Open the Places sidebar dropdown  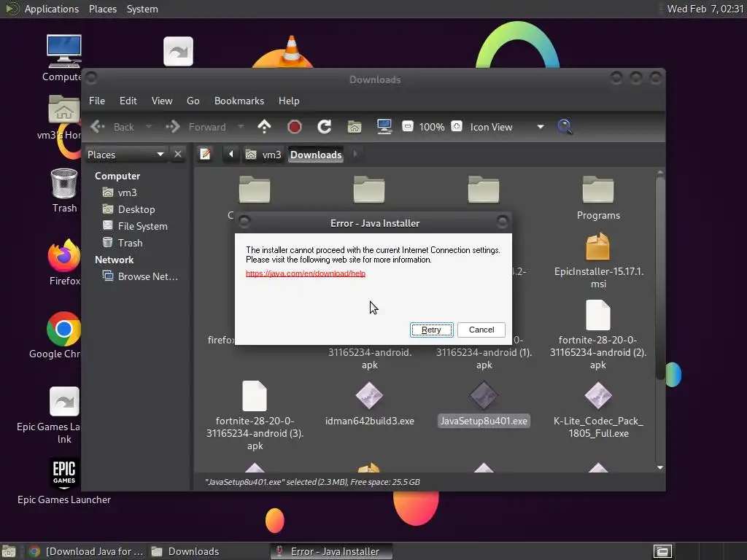click(125, 155)
